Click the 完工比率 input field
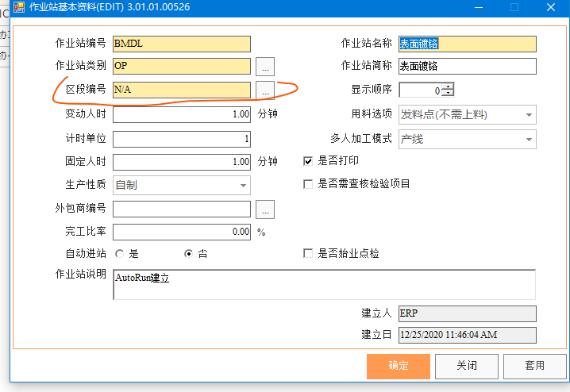Image resolution: width=570 pixels, height=392 pixels. [182, 232]
